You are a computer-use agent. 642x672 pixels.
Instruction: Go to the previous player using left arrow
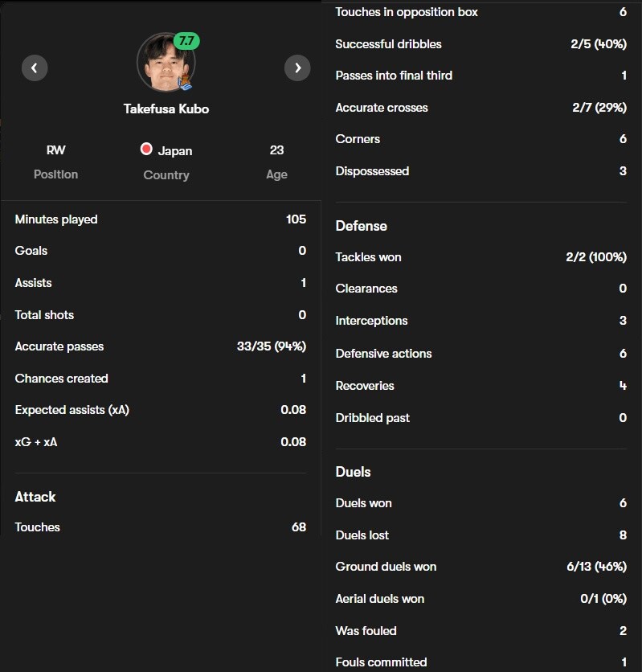point(35,68)
